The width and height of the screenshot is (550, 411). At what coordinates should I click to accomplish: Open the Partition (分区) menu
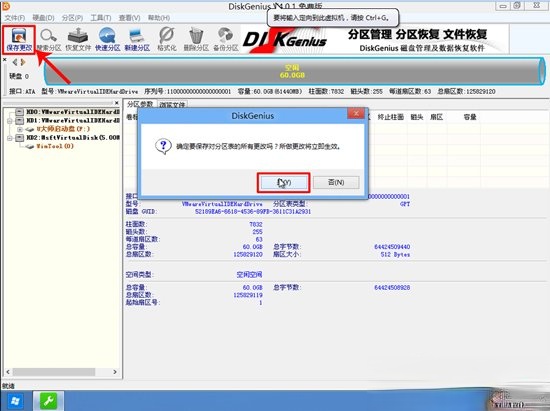tap(72, 18)
